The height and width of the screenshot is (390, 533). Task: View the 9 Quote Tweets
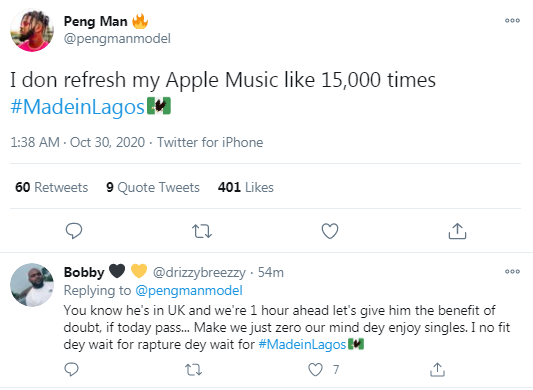pos(153,187)
